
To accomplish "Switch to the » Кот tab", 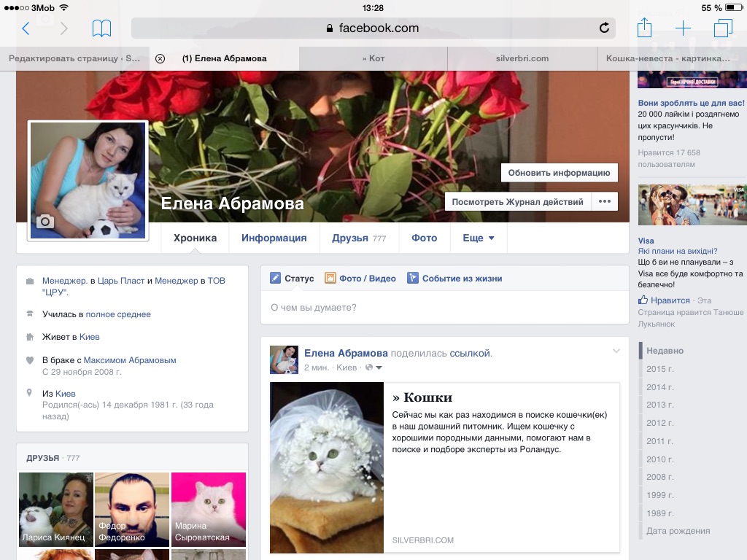I will 373,58.
